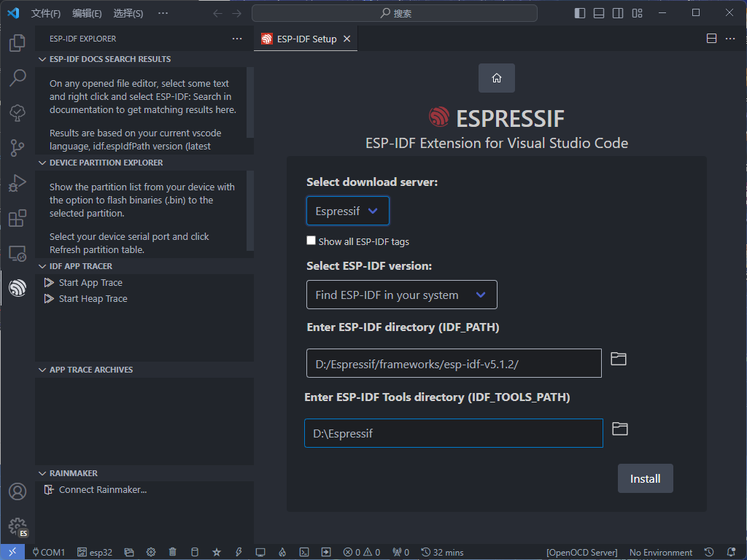Open Source Control view in activity bar
Image resolution: width=747 pixels, height=560 pixels.
point(18,147)
